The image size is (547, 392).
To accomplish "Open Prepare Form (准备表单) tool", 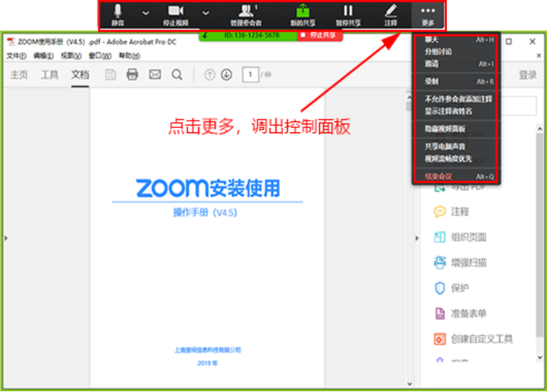I will [x=460, y=314].
